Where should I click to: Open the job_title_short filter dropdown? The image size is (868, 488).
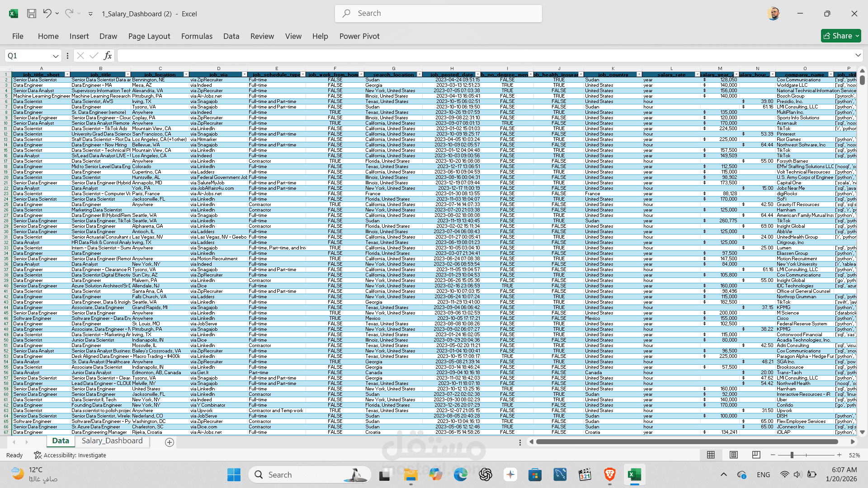pyautogui.click(x=67, y=75)
